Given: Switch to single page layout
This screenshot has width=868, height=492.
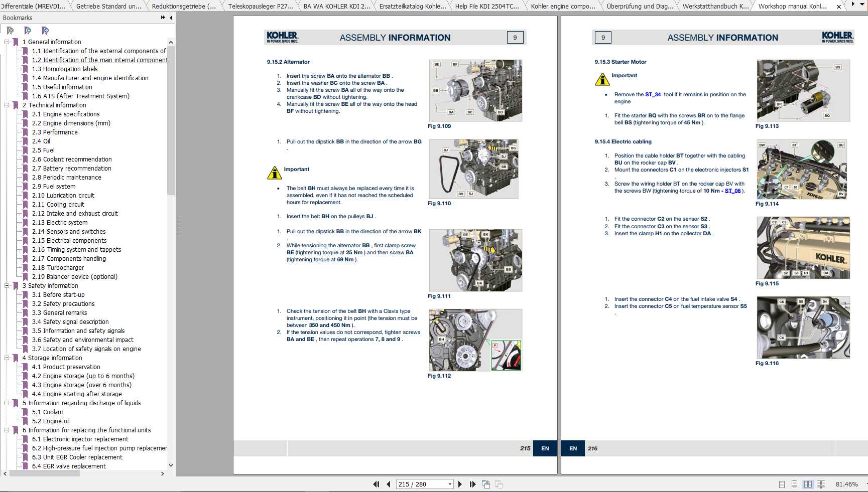Looking at the screenshot, I should point(782,484).
